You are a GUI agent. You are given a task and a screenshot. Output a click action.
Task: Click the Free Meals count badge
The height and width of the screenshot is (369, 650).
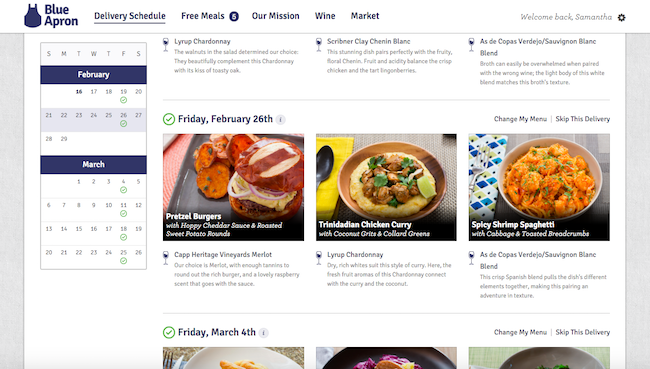tap(234, 17)
